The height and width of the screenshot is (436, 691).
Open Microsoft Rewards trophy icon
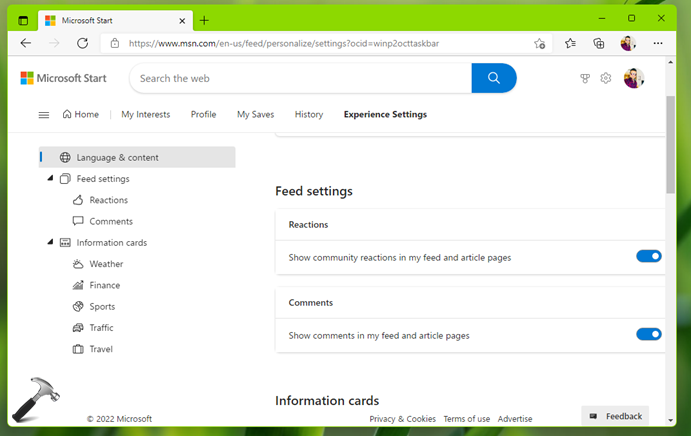[x=585, y=78]
